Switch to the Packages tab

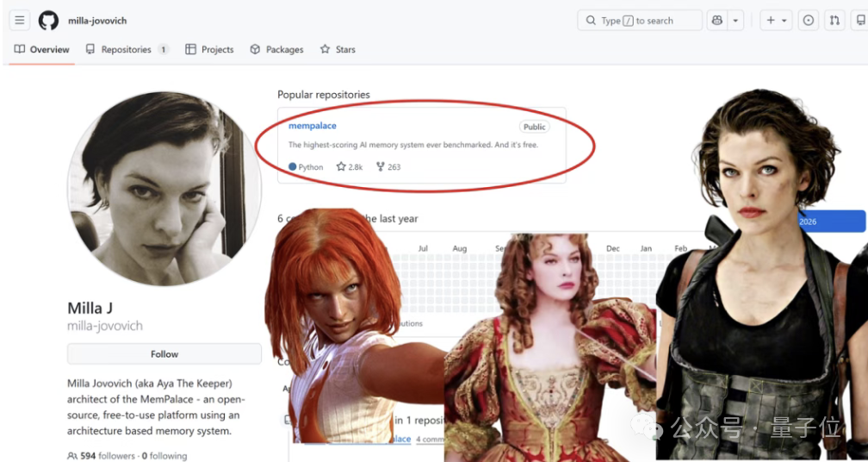coord(276,49)
